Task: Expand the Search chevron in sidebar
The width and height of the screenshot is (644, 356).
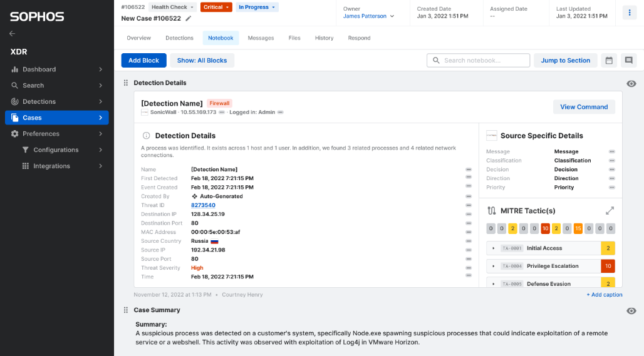Action: pyautogui.click(x=101, y=85)
